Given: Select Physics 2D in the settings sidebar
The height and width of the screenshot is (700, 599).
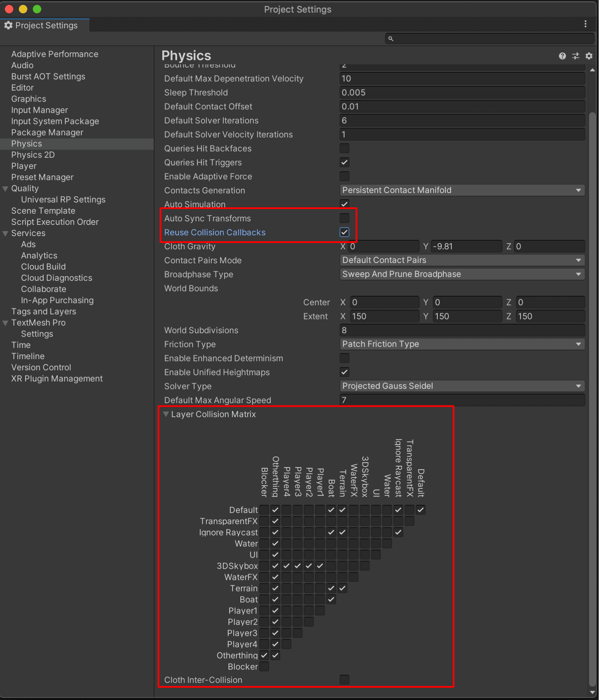Looking at the screenshot, I should (x=33, y=154).
